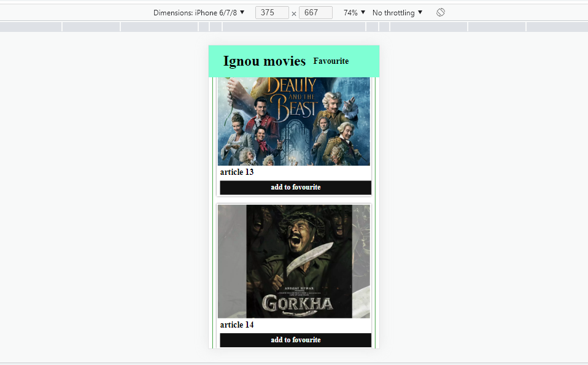The width and height of the screenshot is (588, 365).
Task: Click the leftmost segment of the breakpoint bar
Action: pos(31,26)
